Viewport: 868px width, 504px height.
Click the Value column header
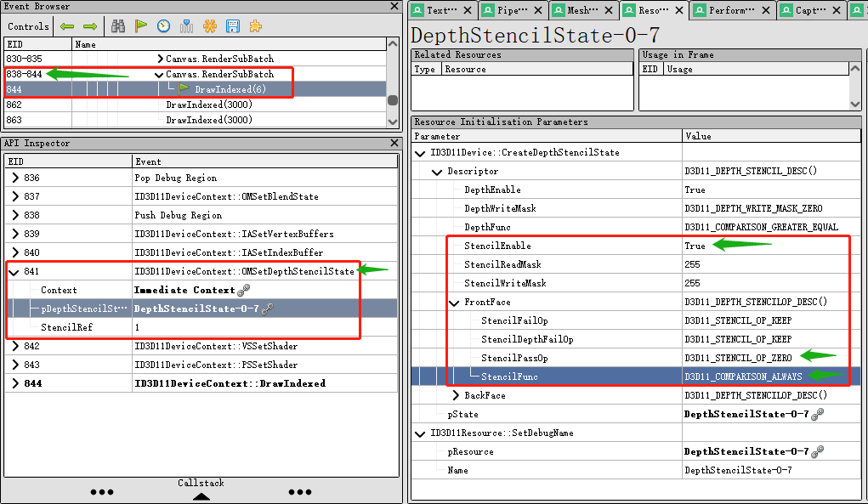click(771, 136)
